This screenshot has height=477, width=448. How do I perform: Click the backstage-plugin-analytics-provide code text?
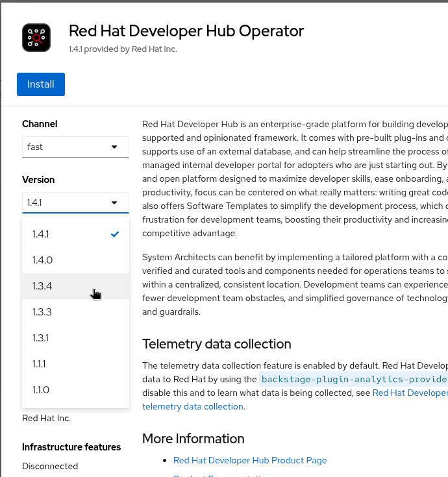(x=354, y=379)
